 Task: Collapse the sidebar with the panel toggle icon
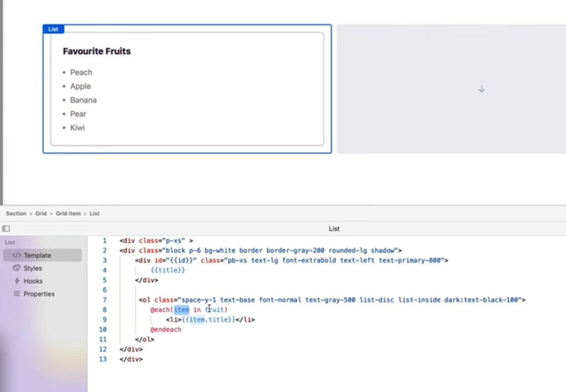[x=6, y=228]
